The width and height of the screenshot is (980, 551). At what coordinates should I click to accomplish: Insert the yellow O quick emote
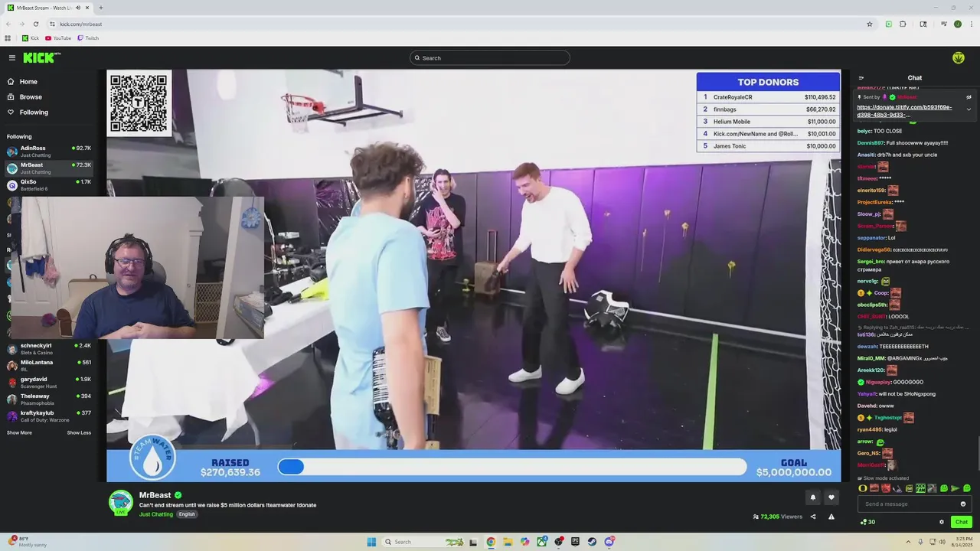pos(863,488)
